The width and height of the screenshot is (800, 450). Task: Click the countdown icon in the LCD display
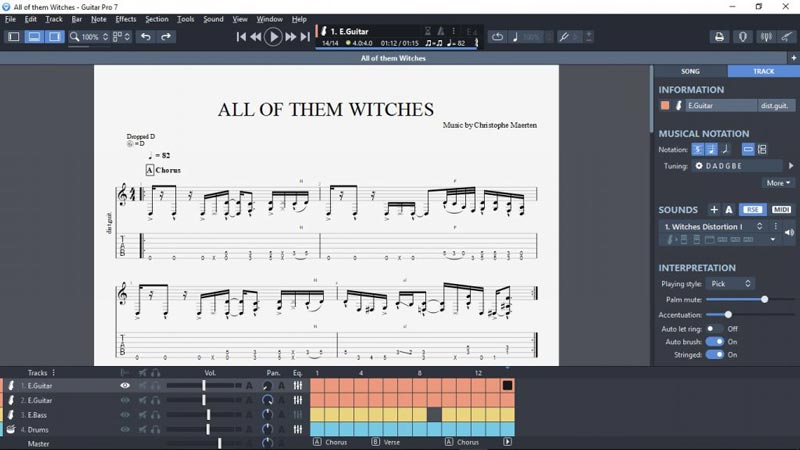point(428,31)
